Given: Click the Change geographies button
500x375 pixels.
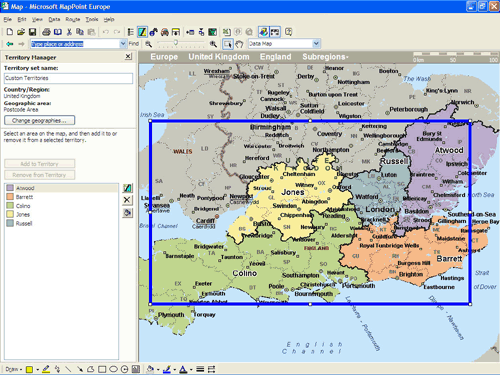Looking at the screenshot, I should click(40, 120).
